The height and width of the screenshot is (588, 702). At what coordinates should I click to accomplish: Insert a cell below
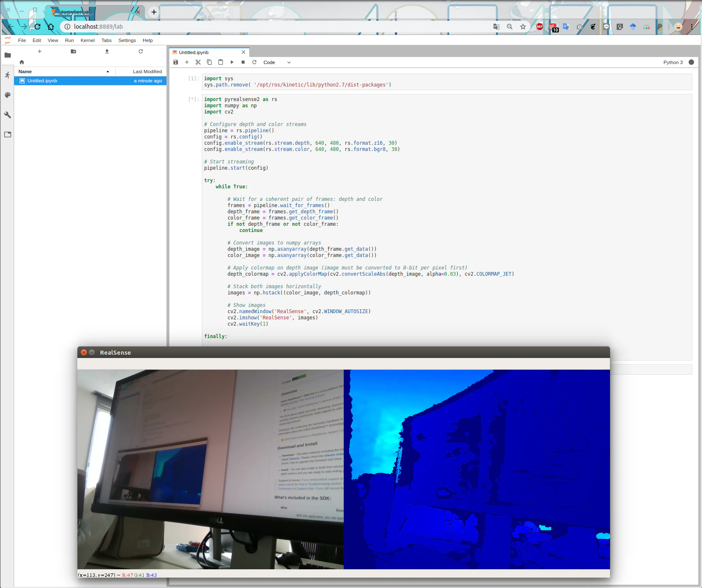(187, 62)
